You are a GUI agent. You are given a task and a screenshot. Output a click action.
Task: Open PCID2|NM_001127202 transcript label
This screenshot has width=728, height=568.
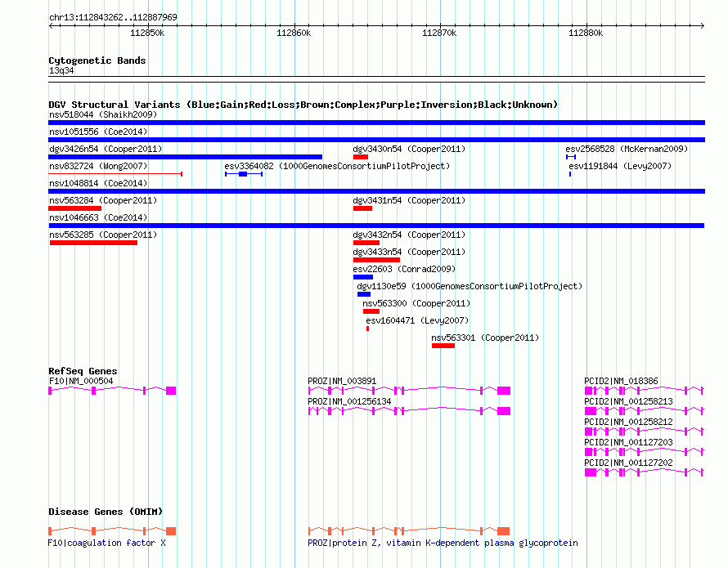click(629, 463)
